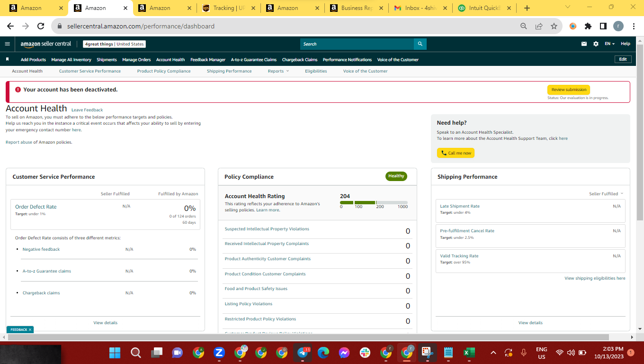Open Feedback Manager in the top menu
Viewport: 644px width, 364px height.
208,60
